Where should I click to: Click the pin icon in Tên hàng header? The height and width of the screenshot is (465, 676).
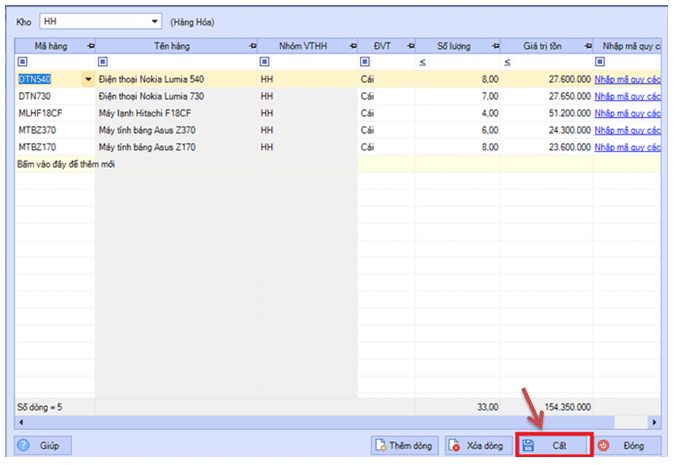[249, 47]
